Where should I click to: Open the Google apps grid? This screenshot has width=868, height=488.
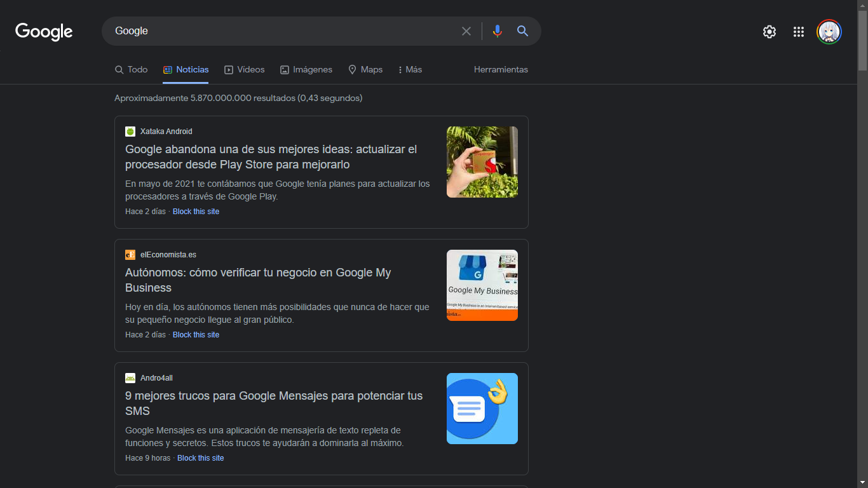799,32
